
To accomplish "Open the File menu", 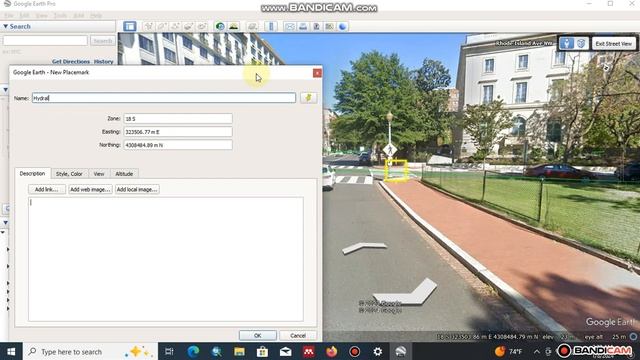I will coord(9,16).
